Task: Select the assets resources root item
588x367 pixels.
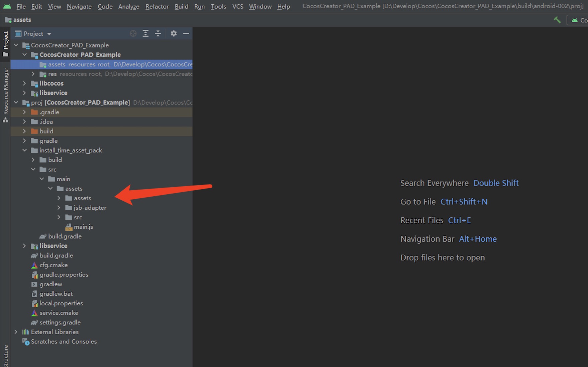Action: click(57, 64)
